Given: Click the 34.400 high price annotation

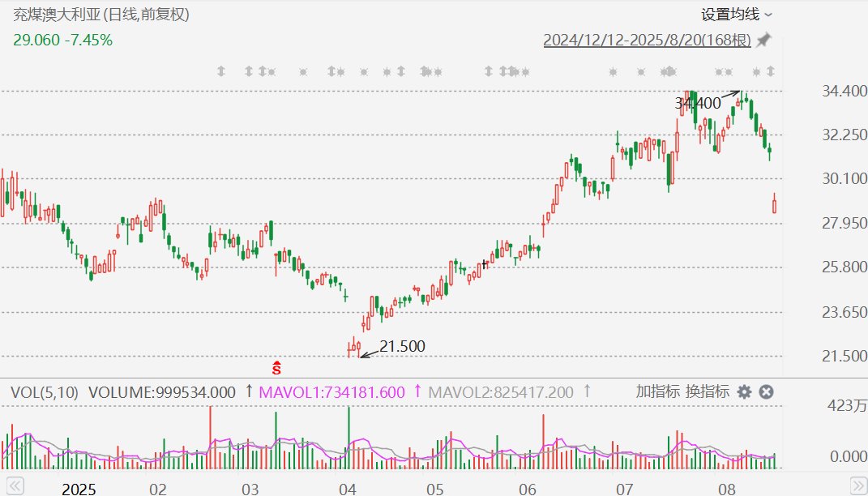Looking at the screenshot, I should tap(697, 103).
